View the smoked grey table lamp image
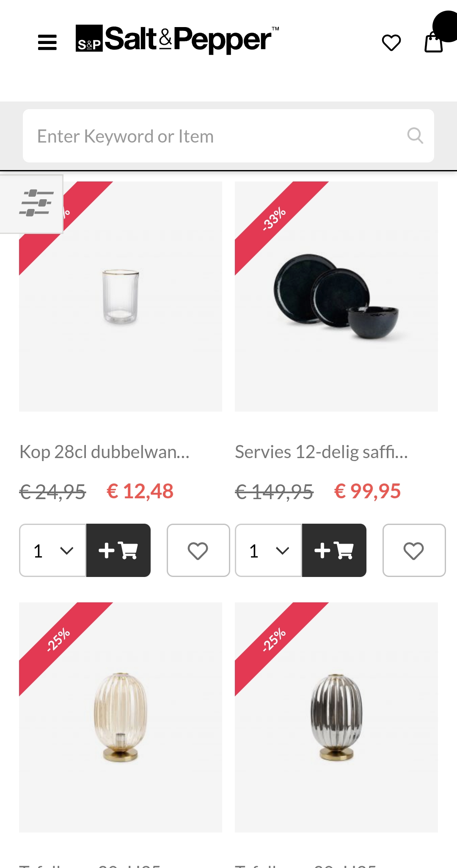Screen dimensions: 457x868 point(336,717)
